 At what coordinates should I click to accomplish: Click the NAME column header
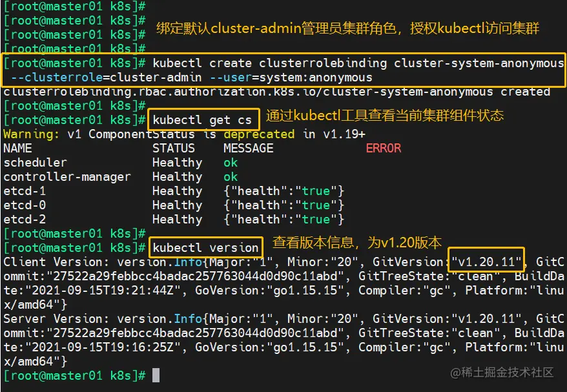[17, 148]
